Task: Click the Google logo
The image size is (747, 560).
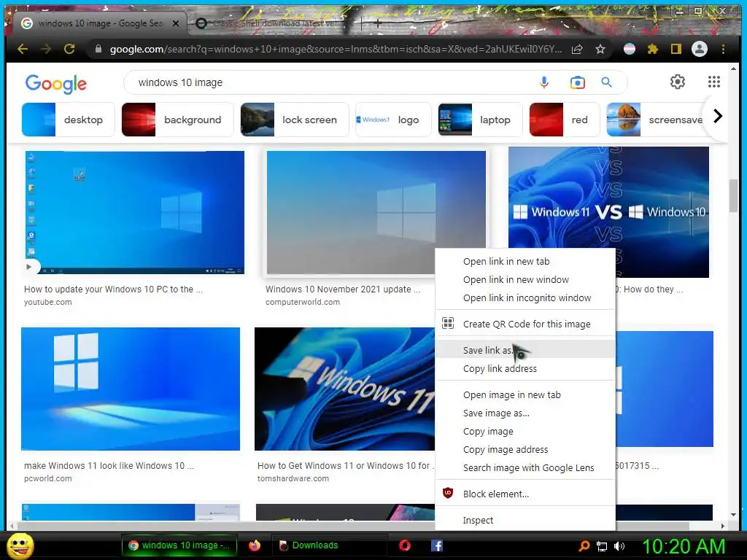Action: click(55, 84)
